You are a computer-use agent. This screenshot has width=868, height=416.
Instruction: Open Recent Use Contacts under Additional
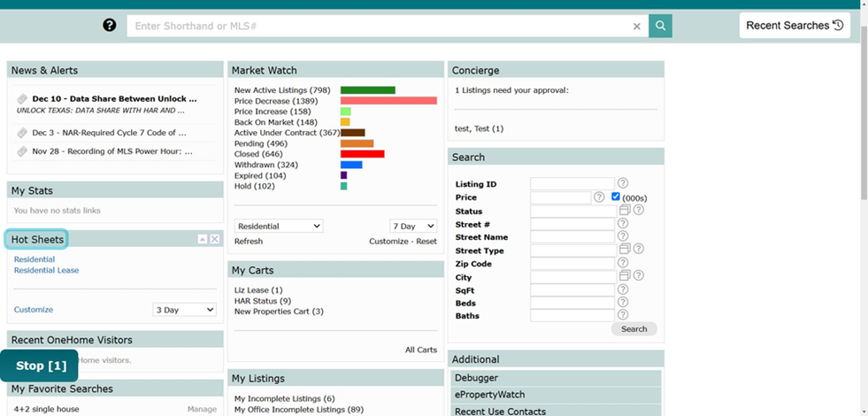point(556,411)
